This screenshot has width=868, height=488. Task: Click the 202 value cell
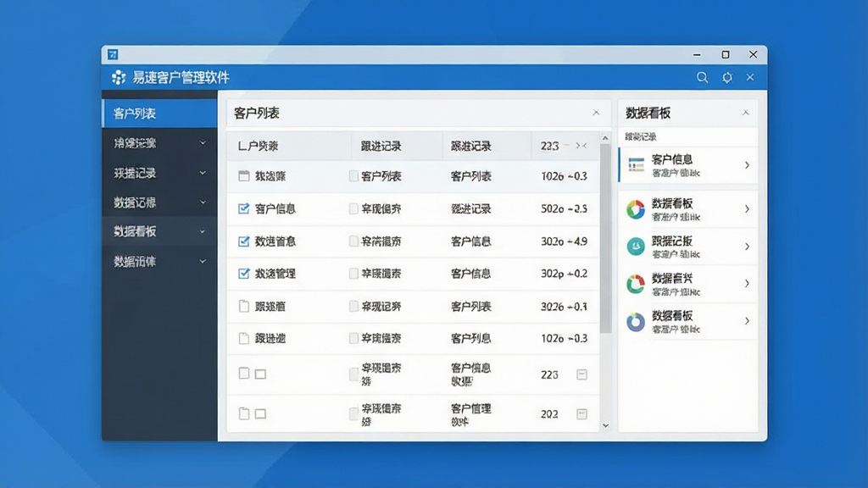549,413
